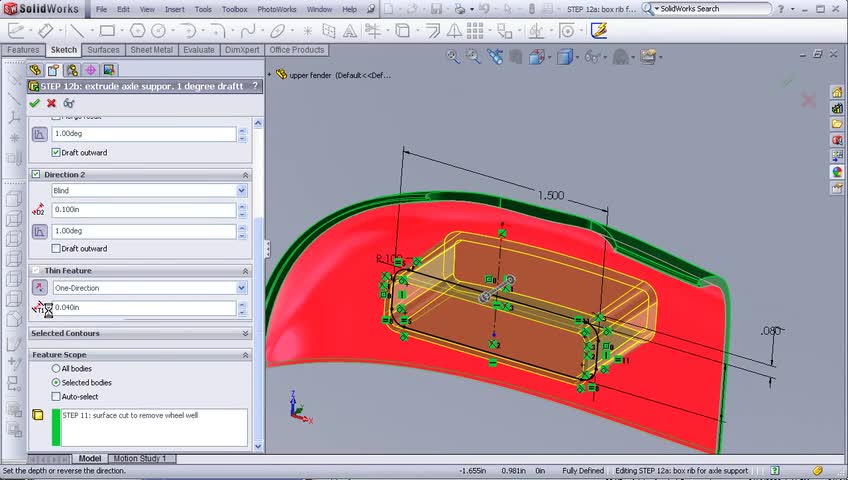The height and width of the screenshot is (480, 848).
Task: Open the Section View cube icon
Action: (x=536, y=56)
